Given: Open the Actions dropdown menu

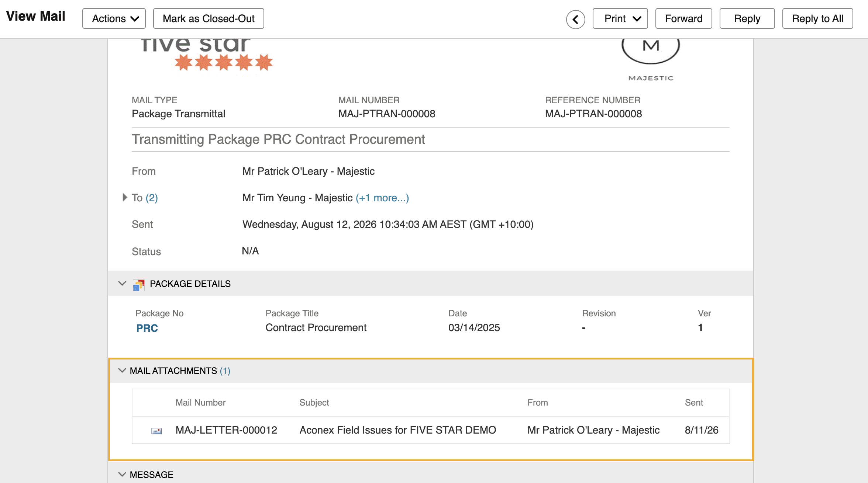Looking at the screenshot, I should tap(114, 18).
